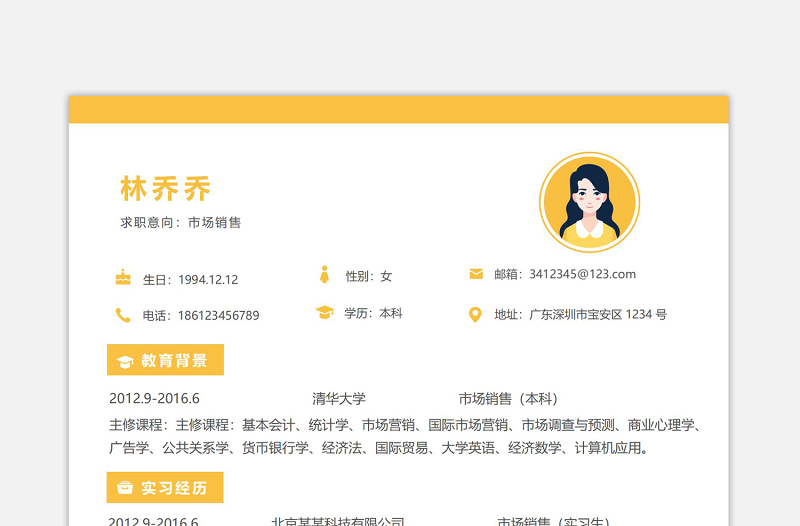Click the name 林乔乔

tap(166, 189)
